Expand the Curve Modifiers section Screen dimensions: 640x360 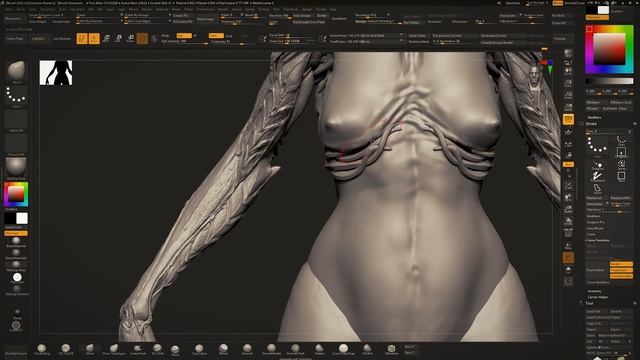pyautogui.click(x=598, y=282)
